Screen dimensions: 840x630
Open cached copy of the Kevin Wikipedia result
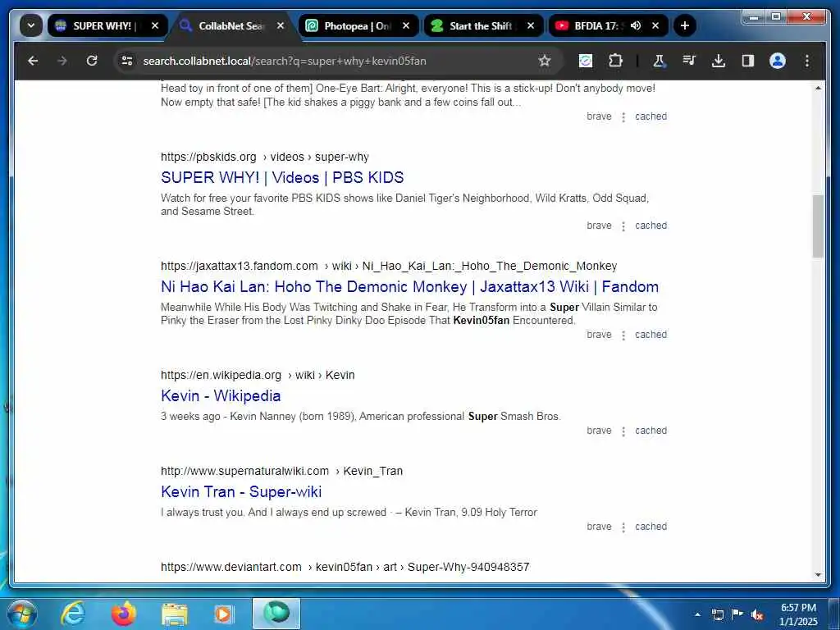coord(651,431)
